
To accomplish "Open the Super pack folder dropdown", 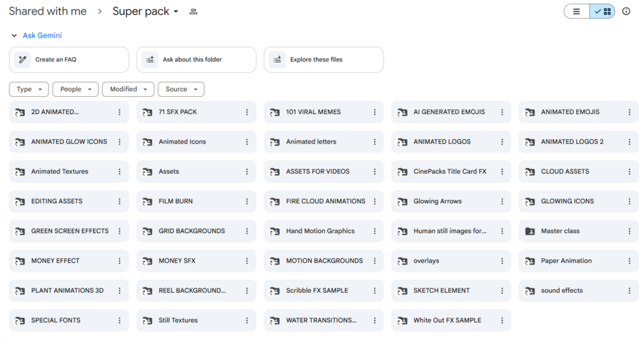I will tap(145, 12).
